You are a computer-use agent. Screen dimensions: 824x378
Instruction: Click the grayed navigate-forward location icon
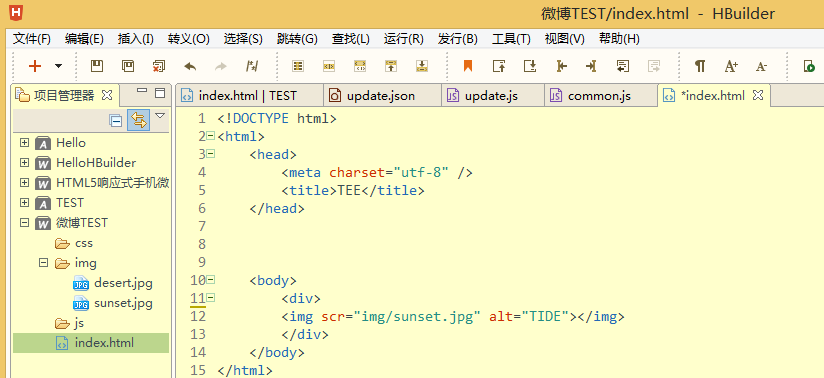point(654,66)
